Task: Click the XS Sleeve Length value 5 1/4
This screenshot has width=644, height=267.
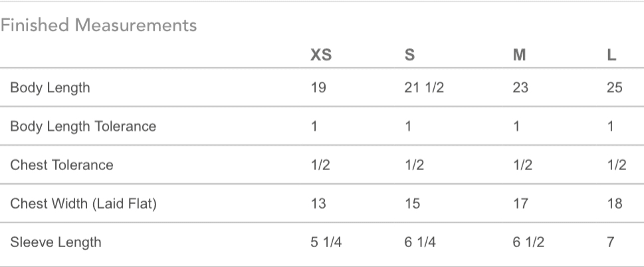Action: pos(326,242)
